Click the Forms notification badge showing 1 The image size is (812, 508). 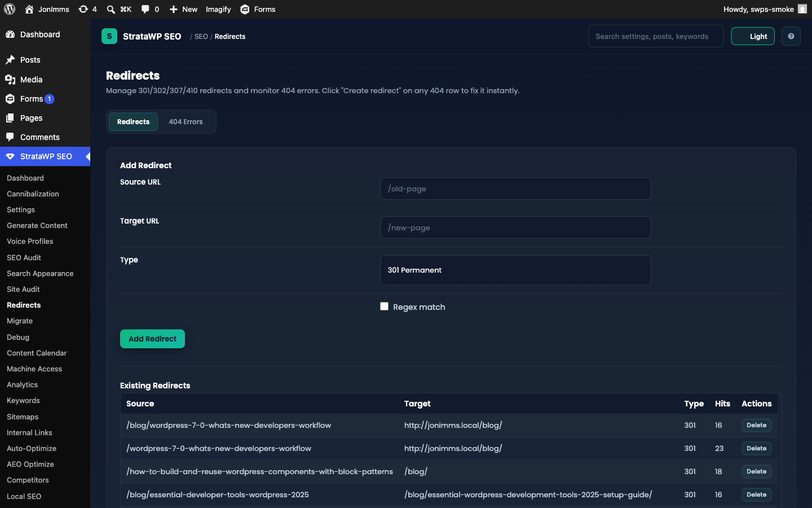tap(50, 99)
